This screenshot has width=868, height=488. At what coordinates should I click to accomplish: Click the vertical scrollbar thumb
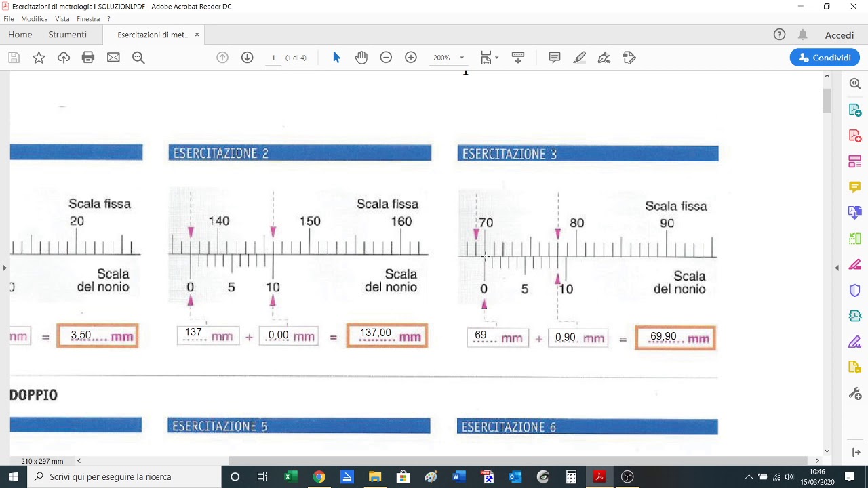(x=827, y=100)
